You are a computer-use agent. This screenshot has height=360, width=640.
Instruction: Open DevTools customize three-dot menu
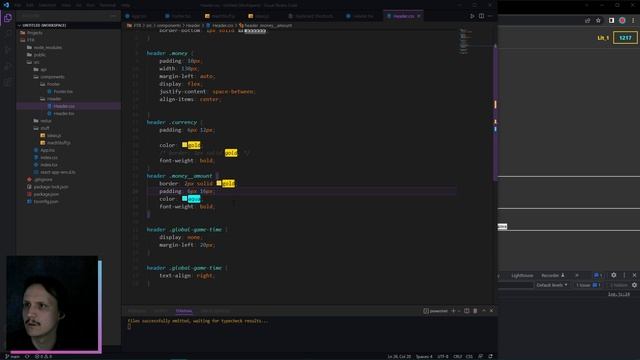(624, 275)
